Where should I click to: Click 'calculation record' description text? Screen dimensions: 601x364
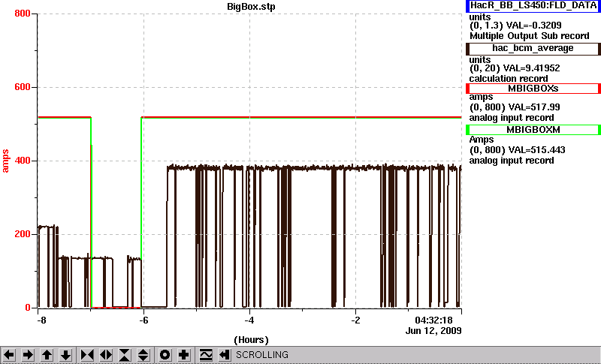tap(509, 79)
